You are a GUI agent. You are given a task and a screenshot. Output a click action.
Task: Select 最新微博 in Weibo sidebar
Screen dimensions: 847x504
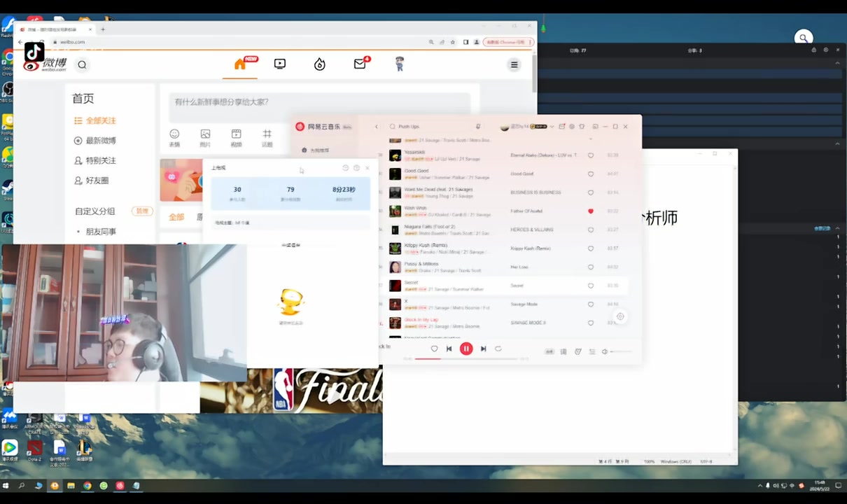(95, 141)
